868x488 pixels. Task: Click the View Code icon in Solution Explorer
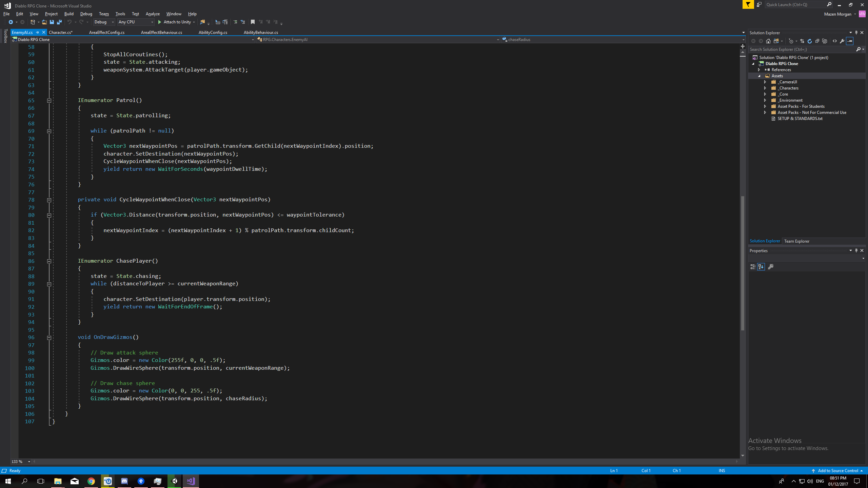click(x=835, y=41)
